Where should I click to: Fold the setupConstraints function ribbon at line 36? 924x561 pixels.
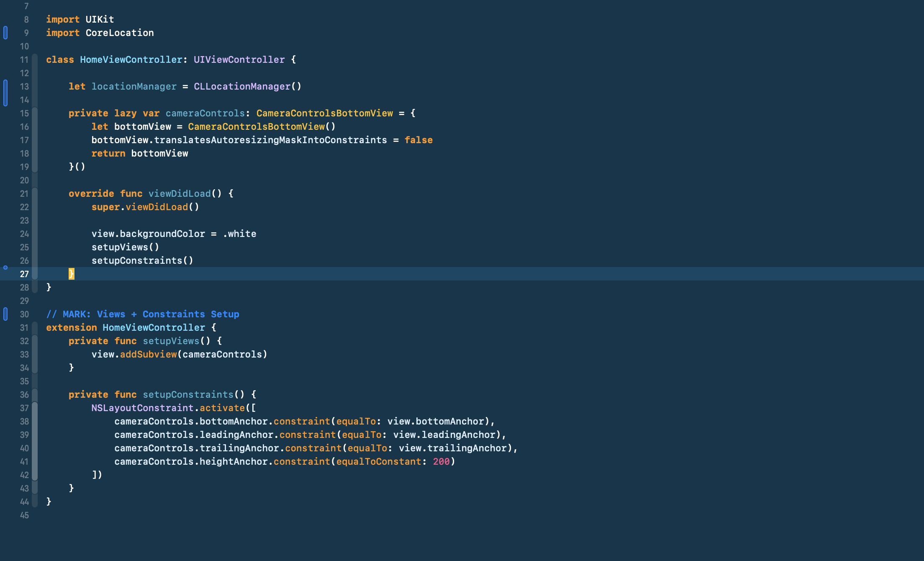point(35,394)
